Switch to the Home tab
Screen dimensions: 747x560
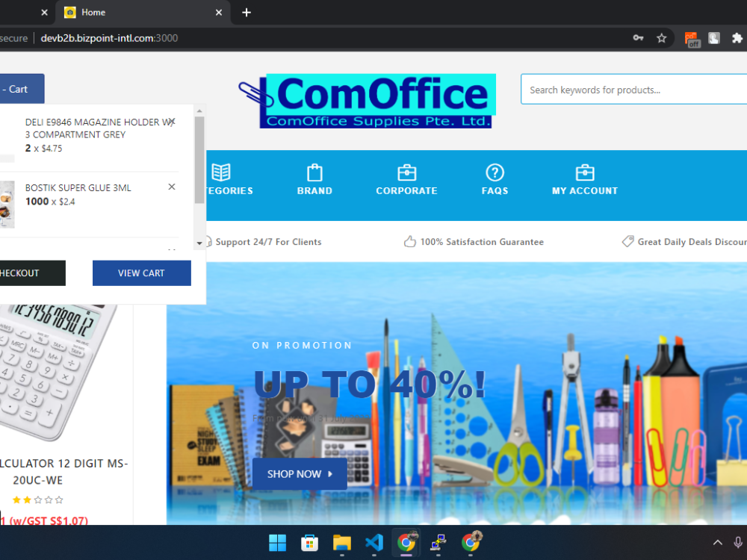pos(143,13)
